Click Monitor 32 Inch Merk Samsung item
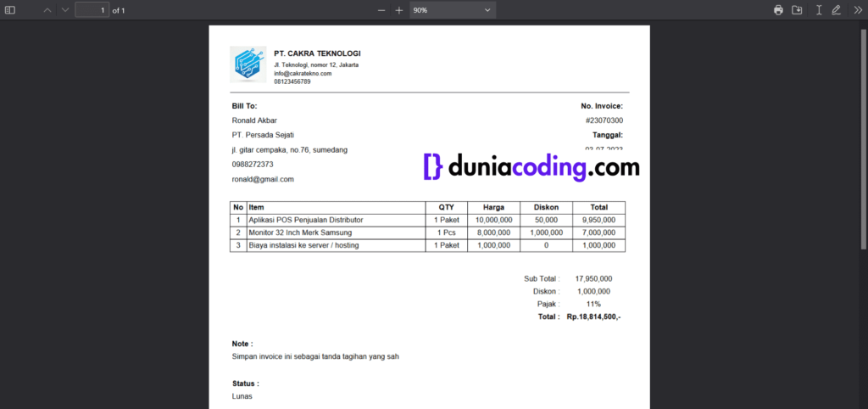 click(300, 233)
